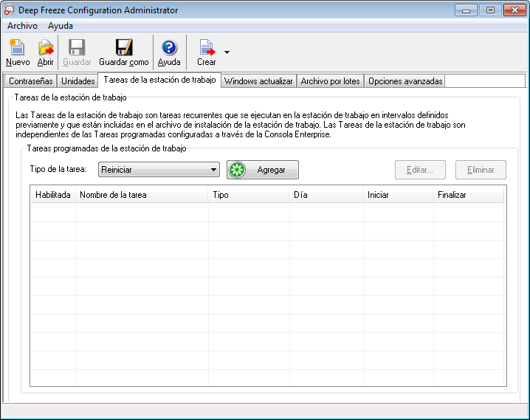Click the Habilitada column header
The height and width of the screenshot is (420, 530).
[52, 195]
